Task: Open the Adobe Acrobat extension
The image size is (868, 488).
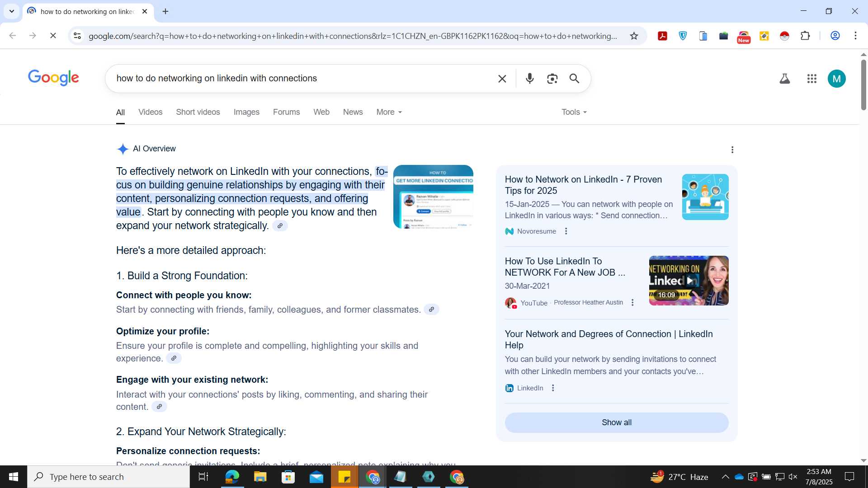Action: pos(662,36)
